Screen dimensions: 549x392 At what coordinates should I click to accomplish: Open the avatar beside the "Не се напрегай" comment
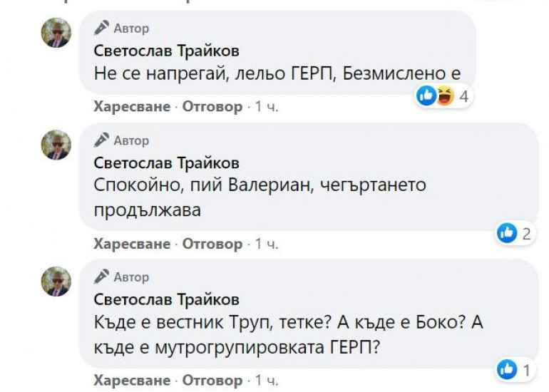(56, 33)
